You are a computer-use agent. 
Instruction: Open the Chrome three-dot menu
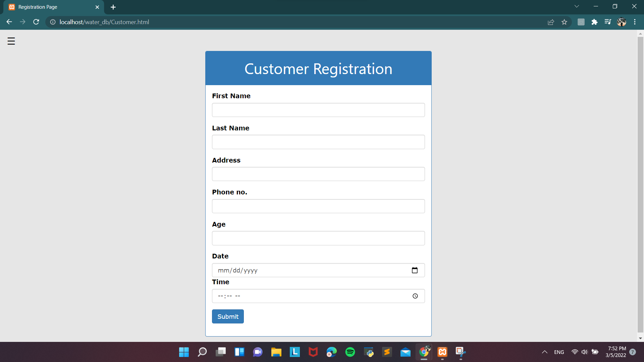635,22
